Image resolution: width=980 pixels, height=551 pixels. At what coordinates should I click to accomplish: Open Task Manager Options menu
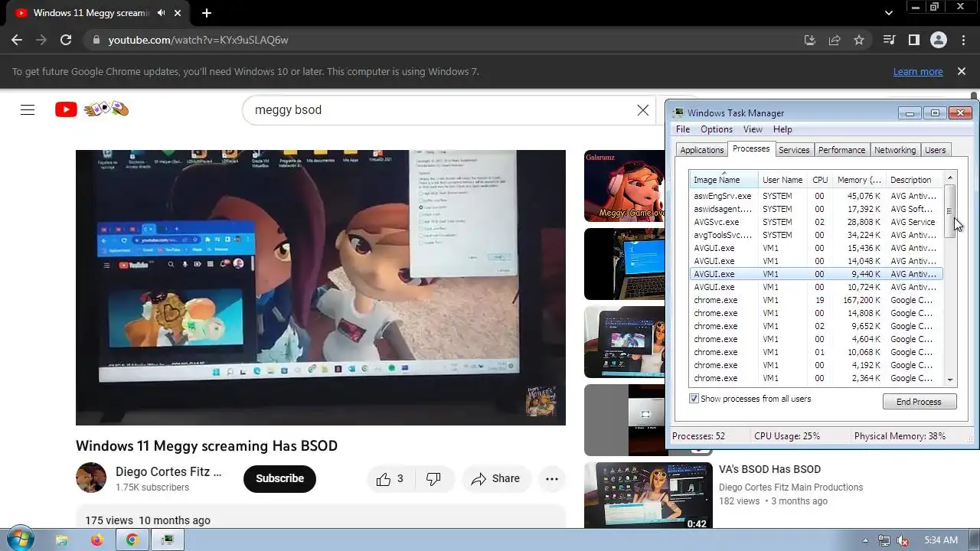(717, 129)
